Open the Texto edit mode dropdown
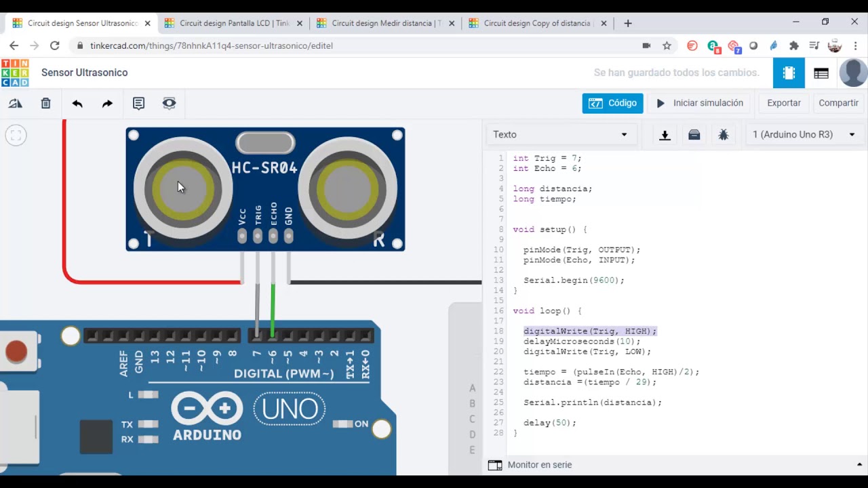The height and width of the screenshot is (488, 868). 560,135
